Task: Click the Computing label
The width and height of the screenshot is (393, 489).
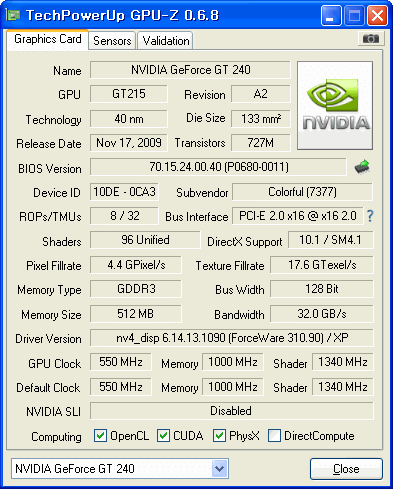Action: pos(56,437)
